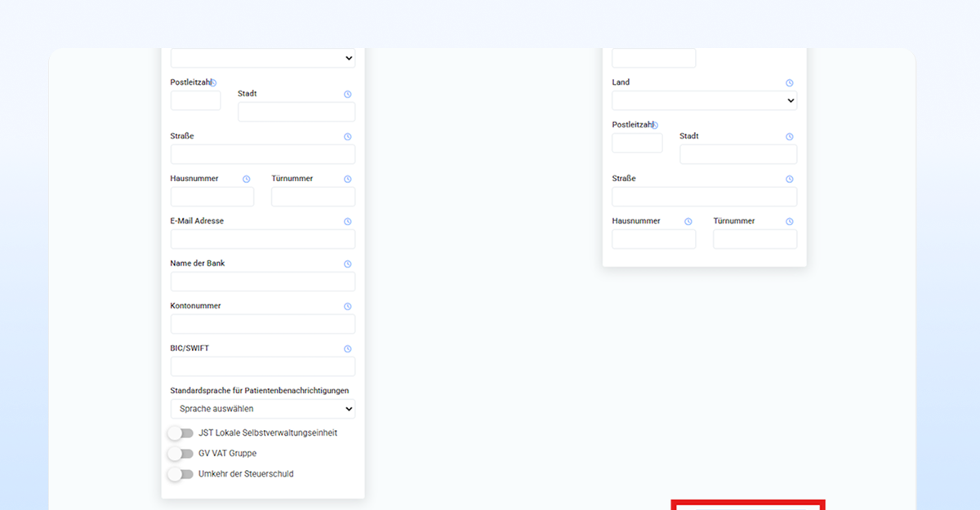Image resolution: width=980 pixels, height=510 pixels.
Task: Click 'Standardsprache für Patientenbenachrichtigungen' label
Action: [260, 391]
